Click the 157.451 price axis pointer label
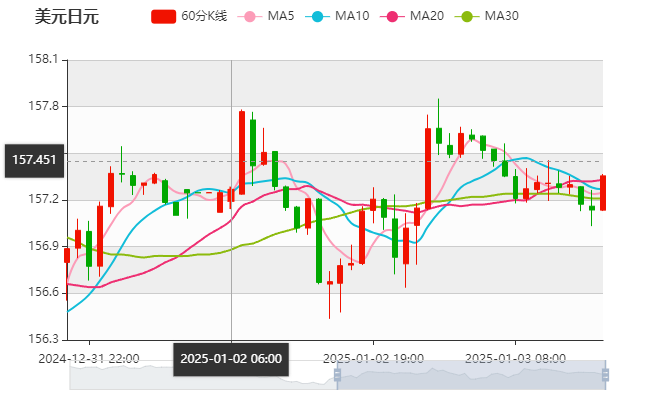This screenshot has width=670, height=400. pyautogui.click(x=35, y=159)
